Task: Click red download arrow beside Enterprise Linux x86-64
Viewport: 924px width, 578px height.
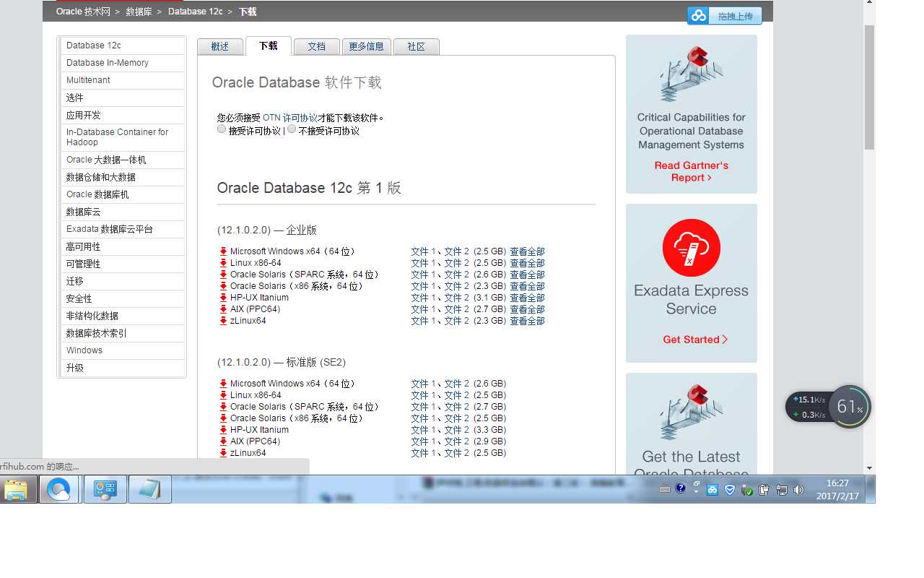Action: 224,263
